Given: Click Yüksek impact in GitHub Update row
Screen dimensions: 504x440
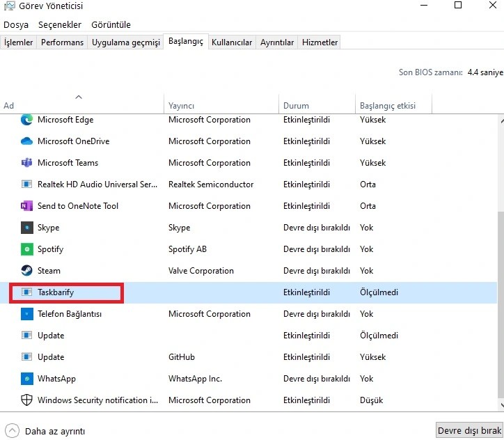Looking at the screenshot, I should click(373, 357).
